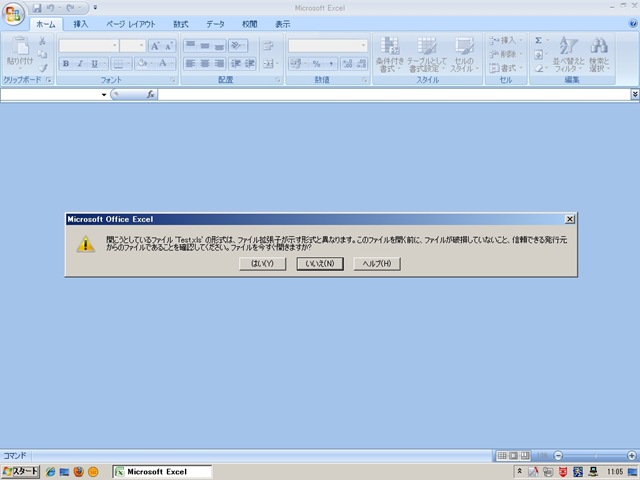The width and height of the screenshot is (640, 480).
Task: Click the Redo icon in quick access toolbar
Action: (70, 8)
